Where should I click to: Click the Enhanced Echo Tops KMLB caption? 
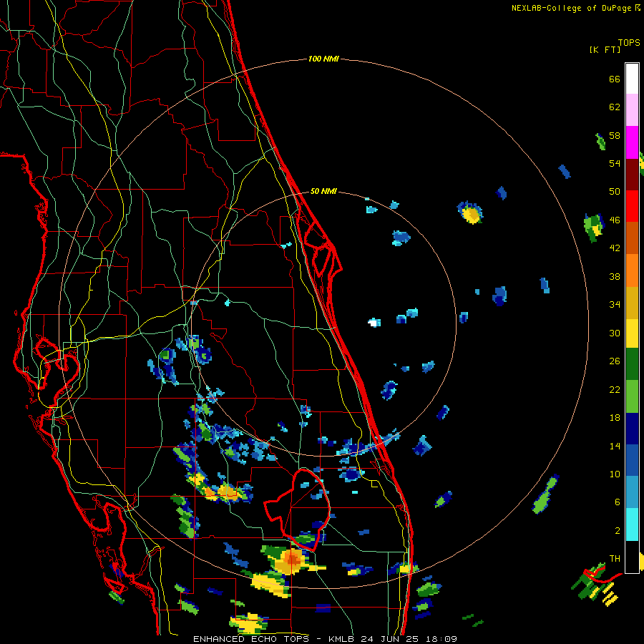coord(325,639)
